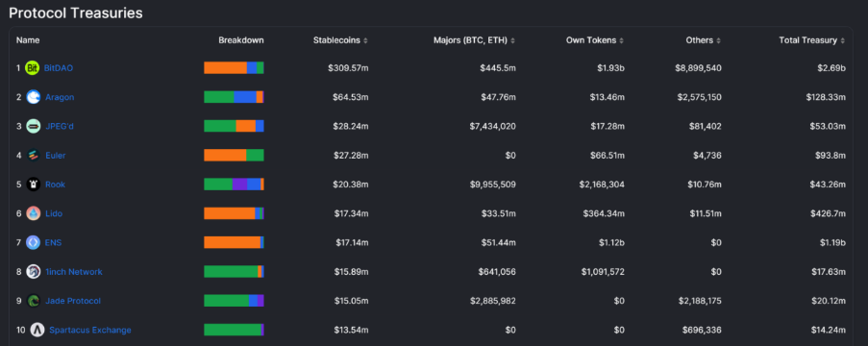This screenshot has width=868, height=346.
Task: Click Aragon's treasury breakdown bar
Action: [234, 97]
